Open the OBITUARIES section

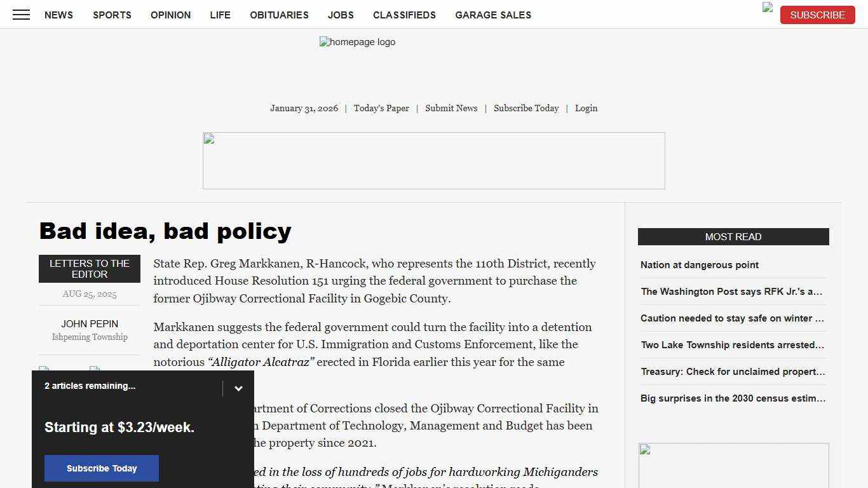(x=279, y=15)
